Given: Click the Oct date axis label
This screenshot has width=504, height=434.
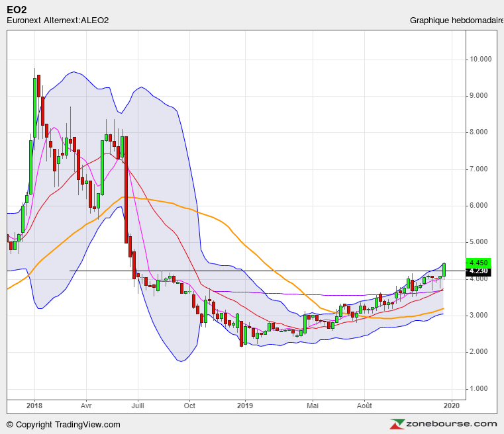Looking at the screenshot, I should pos(189,406).
